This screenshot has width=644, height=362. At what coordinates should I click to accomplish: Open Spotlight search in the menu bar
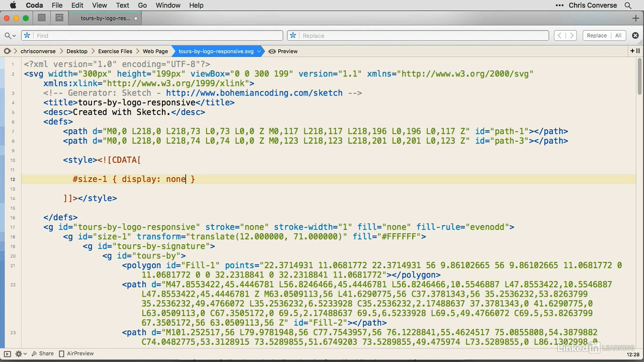point(628,5)
